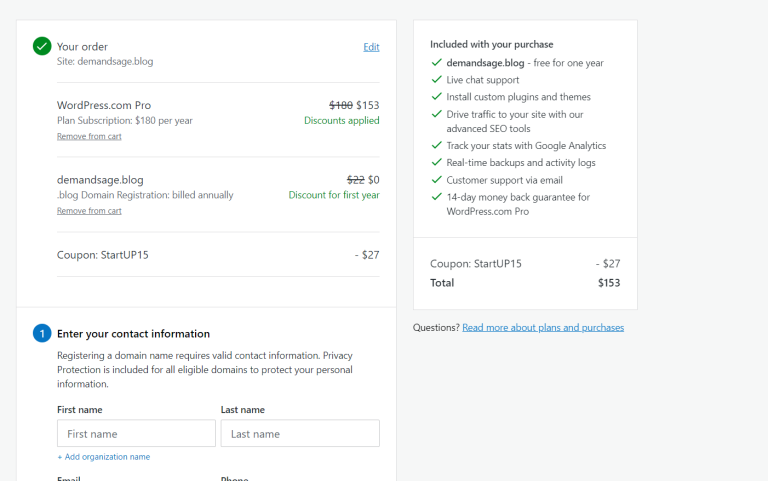Remove WordPress.com Pro from cart

89,136
